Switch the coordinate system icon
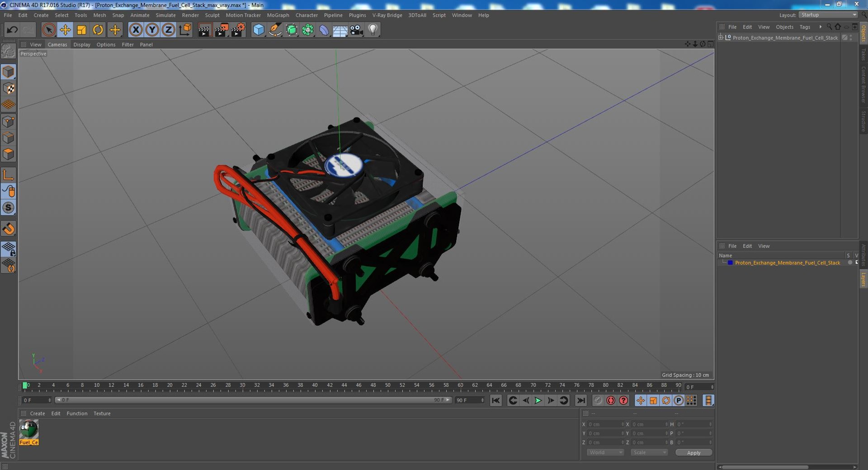Image resolution: width=868 pixels, height=470 pixels. tap(185, 30)
